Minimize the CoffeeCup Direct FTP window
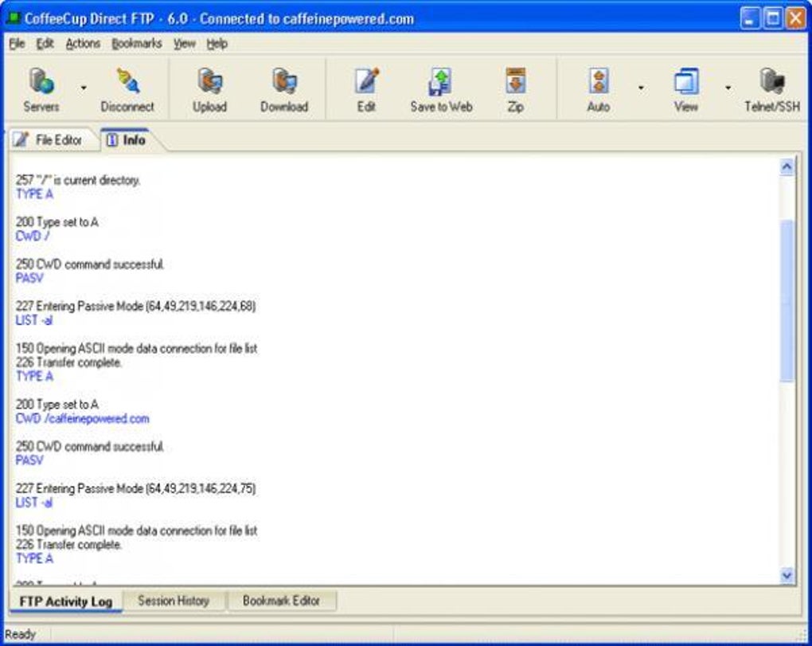 click(x=749, y=18)
